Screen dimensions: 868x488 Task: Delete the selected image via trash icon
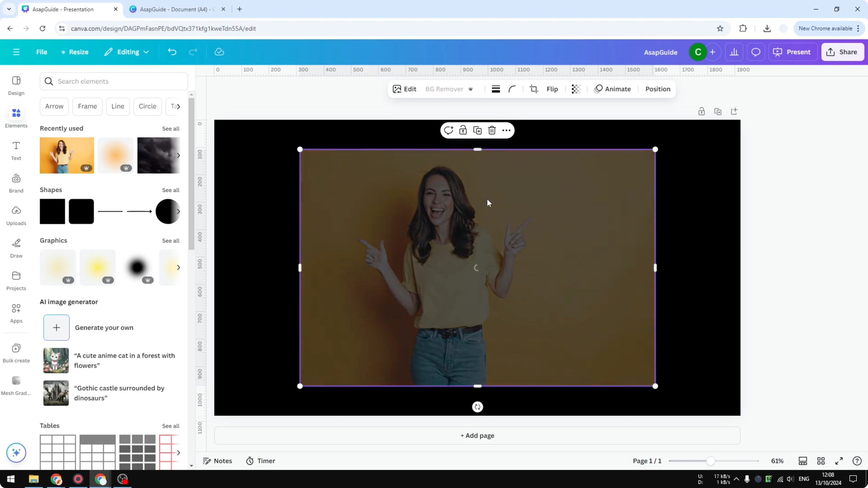point(492,130)
